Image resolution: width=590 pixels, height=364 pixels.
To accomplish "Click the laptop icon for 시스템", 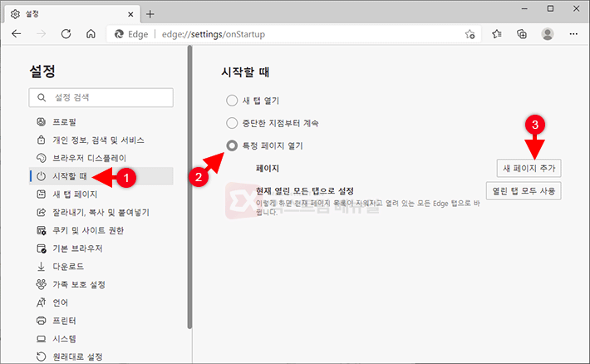I will click(41, 339).
